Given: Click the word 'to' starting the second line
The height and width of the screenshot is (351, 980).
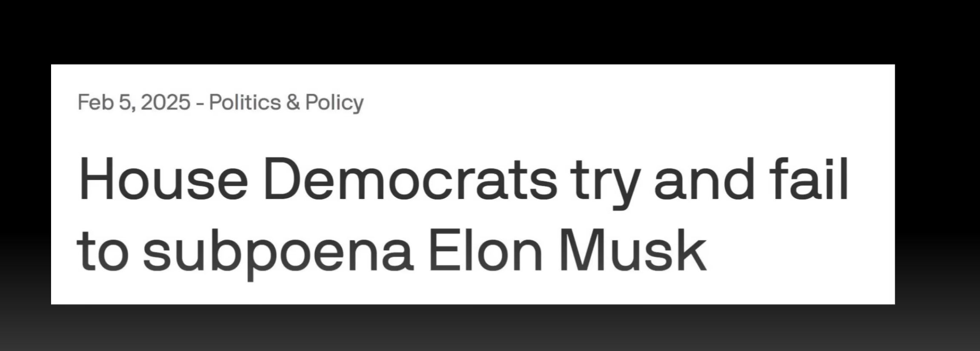Looking at the screenshot, I should [103, 253].
